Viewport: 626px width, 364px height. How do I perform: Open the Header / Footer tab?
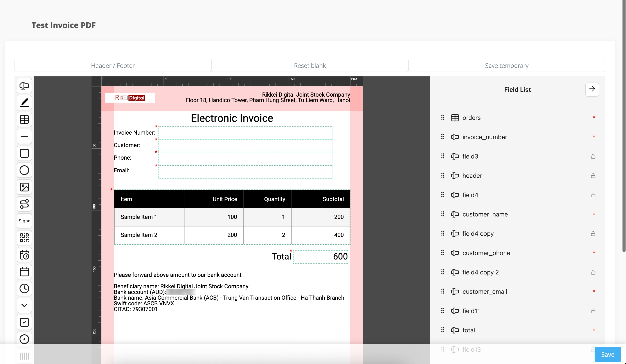[113, 66]
